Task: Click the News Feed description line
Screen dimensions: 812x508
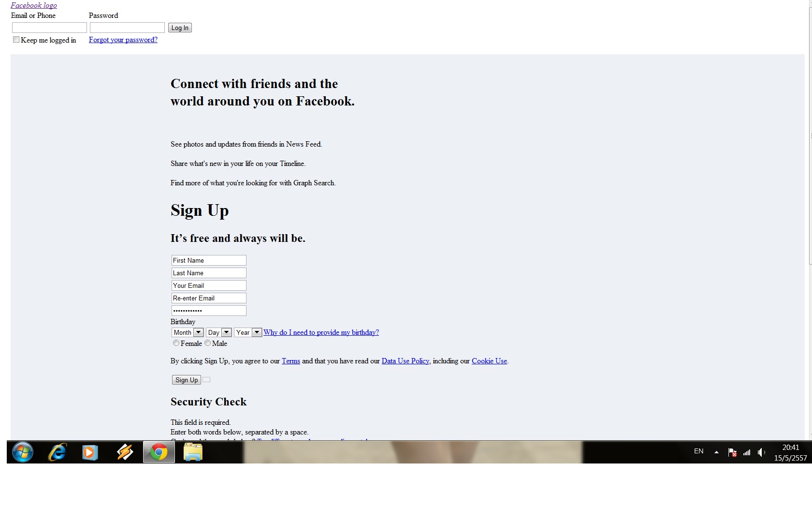Action: coord(246,144)
